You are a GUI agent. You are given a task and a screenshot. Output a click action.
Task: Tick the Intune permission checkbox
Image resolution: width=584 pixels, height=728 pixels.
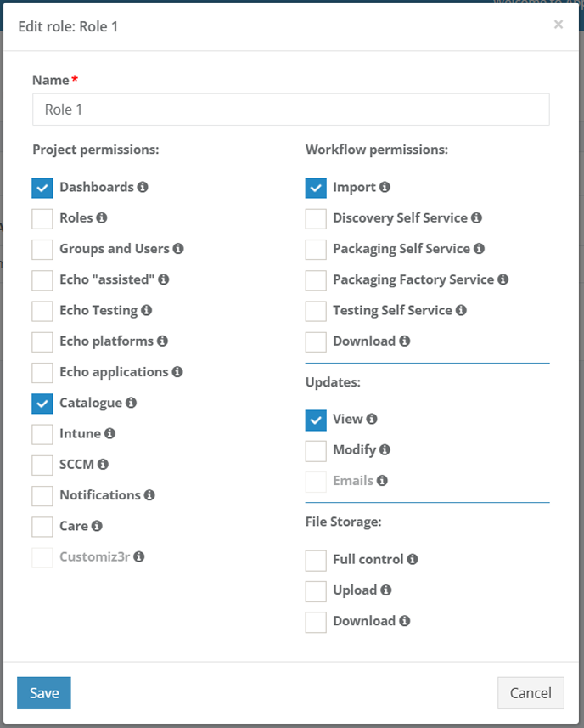coord(42,434)
